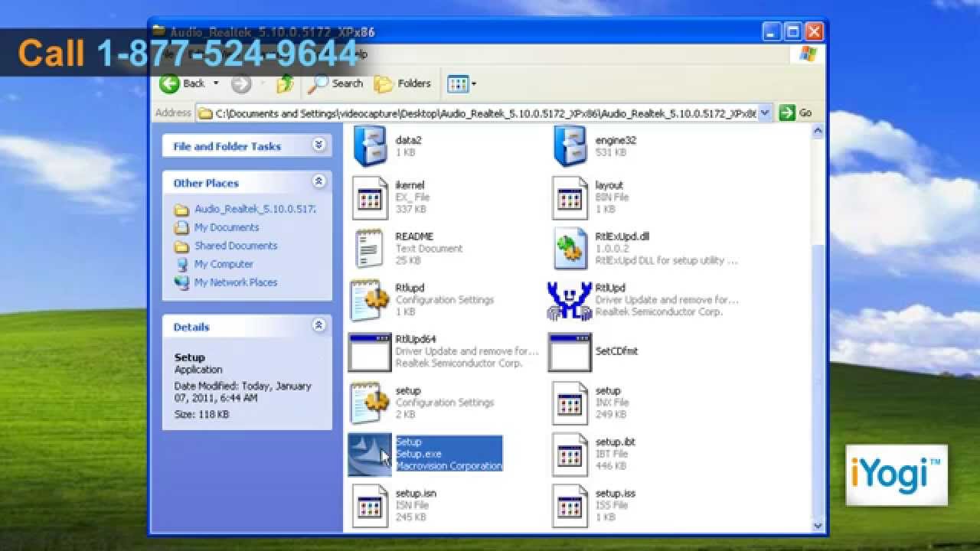Click the Back navigation button

click(x=183, y=83)
